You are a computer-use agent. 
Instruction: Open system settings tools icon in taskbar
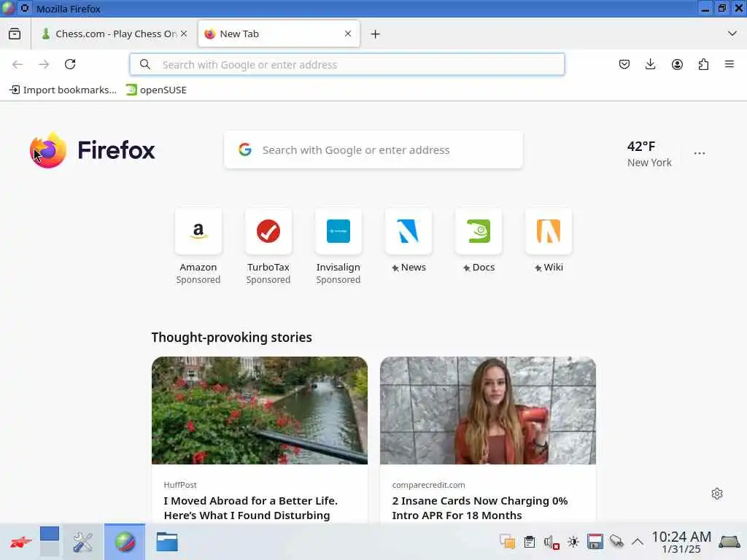click(83, 542)
